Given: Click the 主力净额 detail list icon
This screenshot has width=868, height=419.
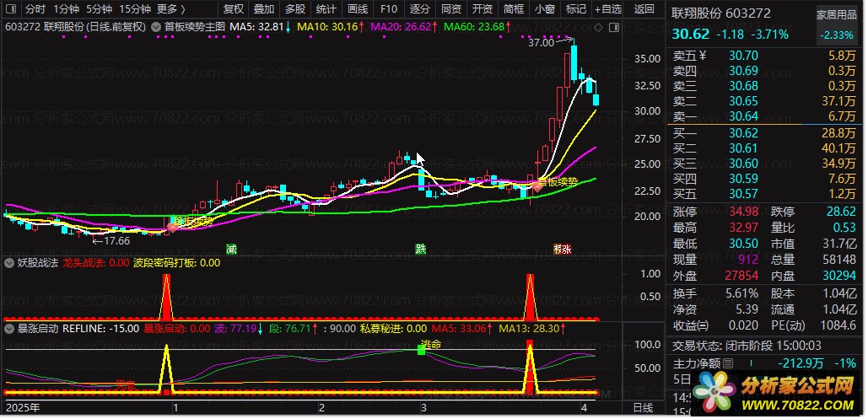Looking at the screenshot, I should tap(728, 363).
